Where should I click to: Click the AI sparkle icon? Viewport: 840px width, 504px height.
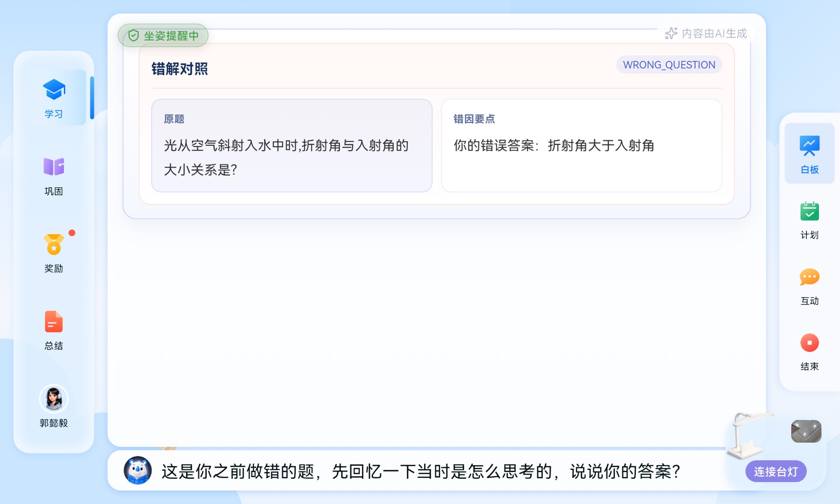(x=671, y=34)
